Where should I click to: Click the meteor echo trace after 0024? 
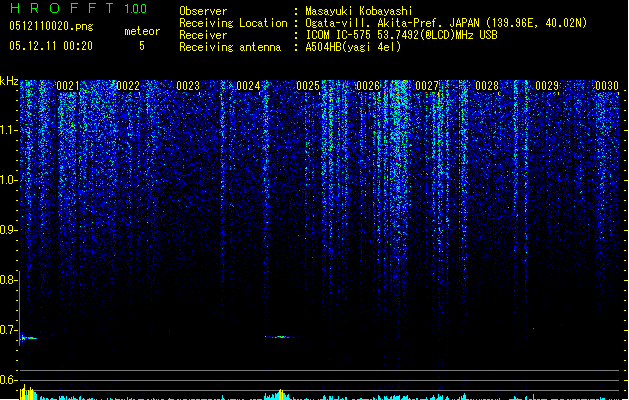point(280,337)
